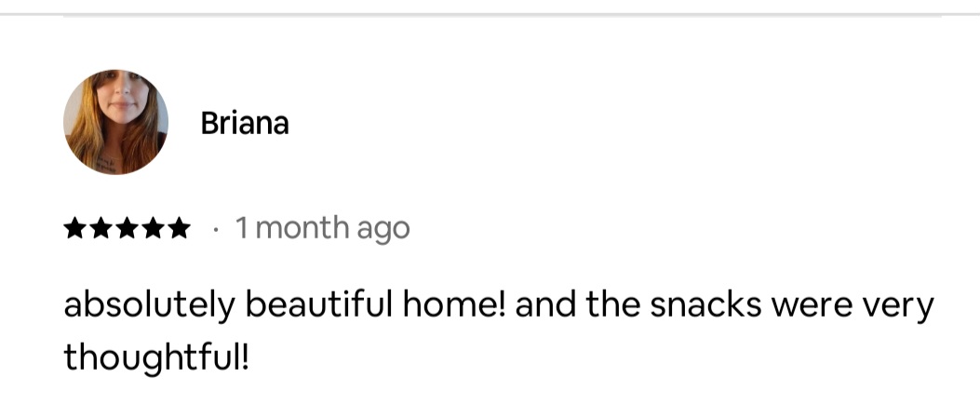Click the word 'month' in the timestamp
980x419 pixels.
[302, 228]
